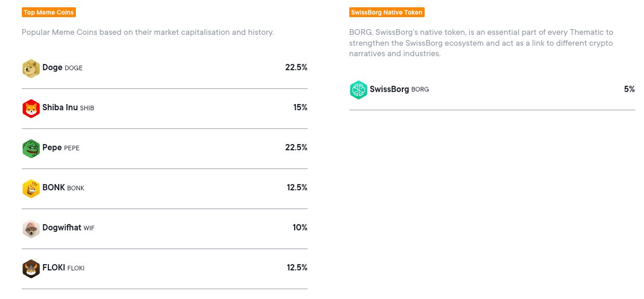The image size is (644, 299).
Task: Click the Top Meme Coins orange tag
Action: coord(49,12)
